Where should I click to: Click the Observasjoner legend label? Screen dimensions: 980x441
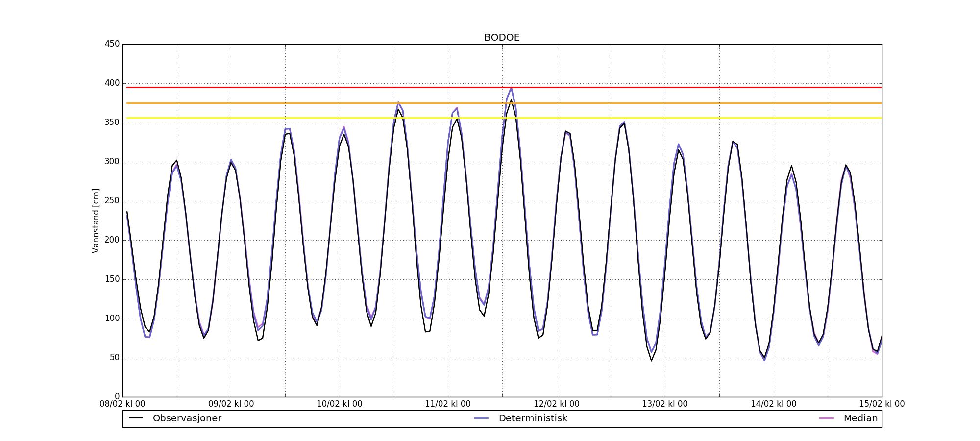187,418
